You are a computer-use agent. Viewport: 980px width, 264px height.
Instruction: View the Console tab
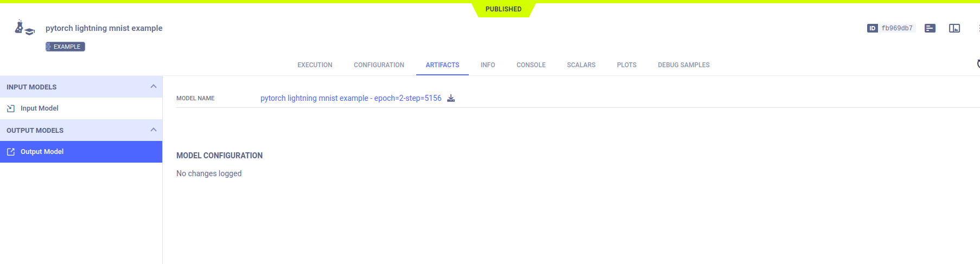531,65
